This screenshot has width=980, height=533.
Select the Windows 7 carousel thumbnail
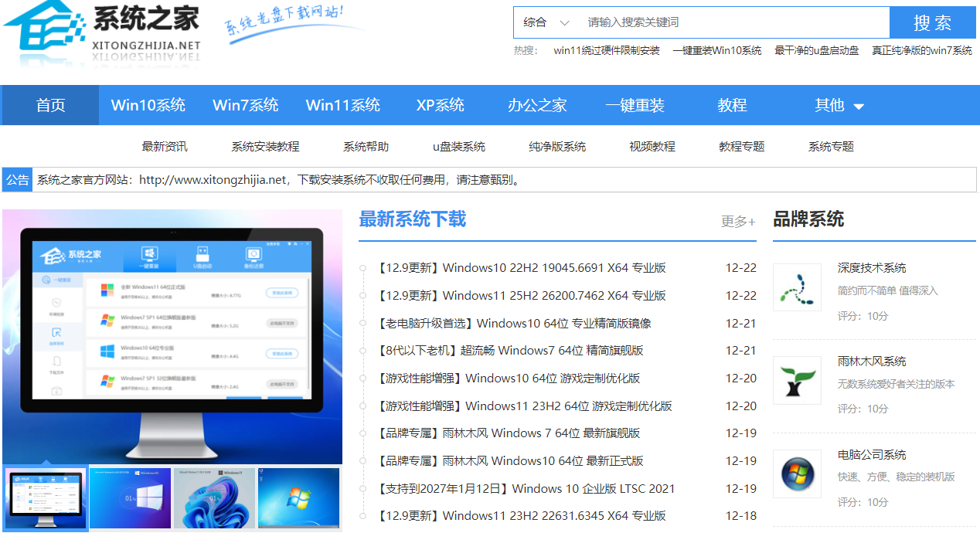[x=298, y=498]
